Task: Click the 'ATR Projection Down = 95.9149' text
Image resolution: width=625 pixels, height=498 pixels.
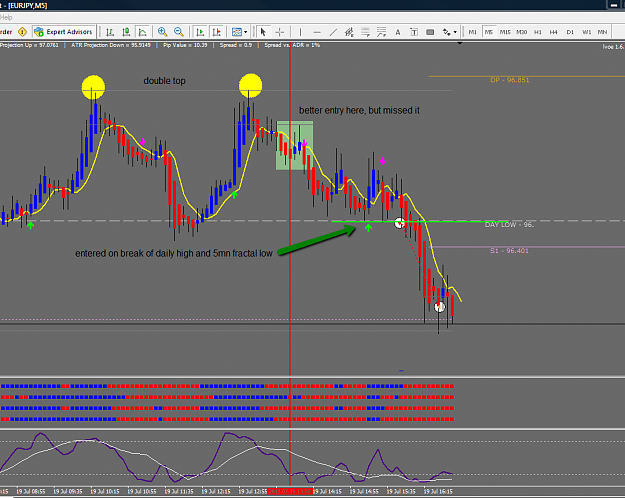Action: (111, 45)
